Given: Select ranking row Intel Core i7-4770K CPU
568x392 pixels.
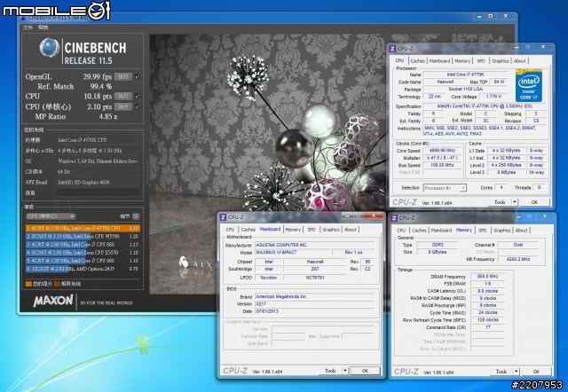Looking at the screenshot, I should click(83, 229).
